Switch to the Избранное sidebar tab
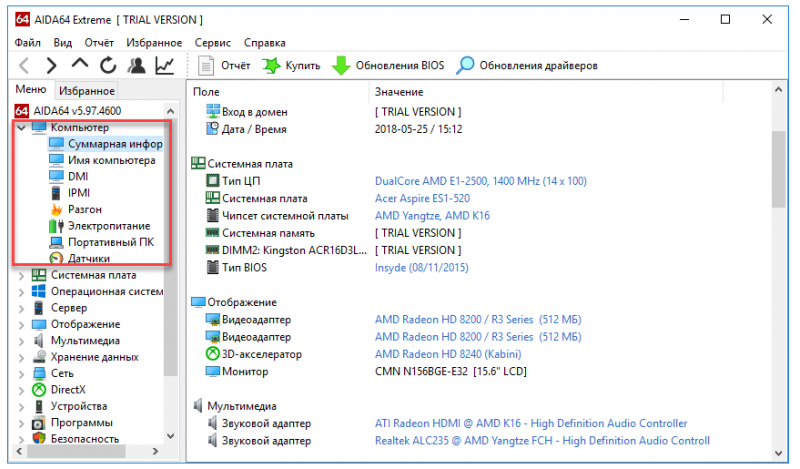Image resolution: width=800 pixels, height=469 pixels. 87,91
